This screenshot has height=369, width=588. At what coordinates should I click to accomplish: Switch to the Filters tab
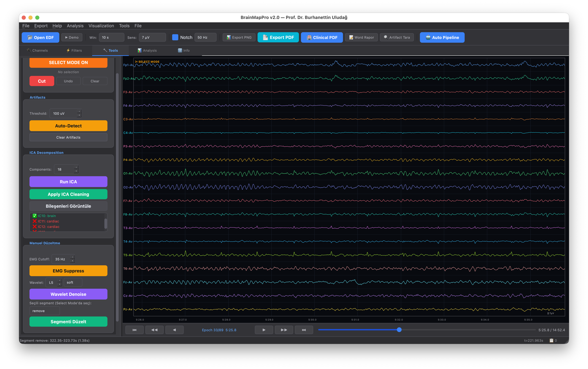74,50
